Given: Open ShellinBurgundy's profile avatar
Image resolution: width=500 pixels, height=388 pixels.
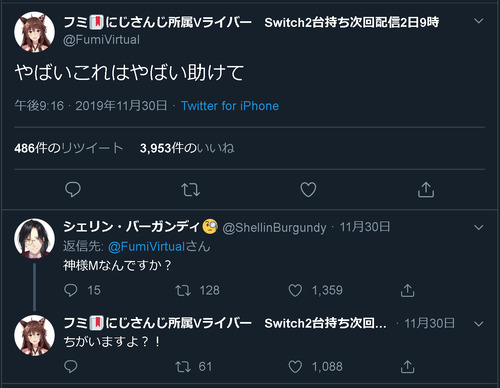Looking at the screenshot, I should click(x=34, y=238).
